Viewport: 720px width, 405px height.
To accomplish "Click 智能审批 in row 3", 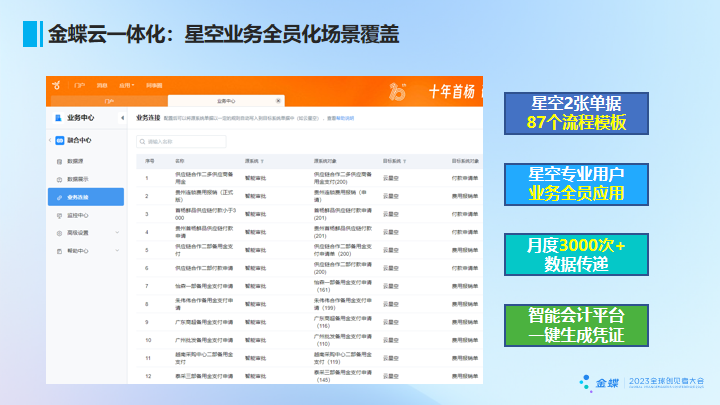I will pos(255,214).
